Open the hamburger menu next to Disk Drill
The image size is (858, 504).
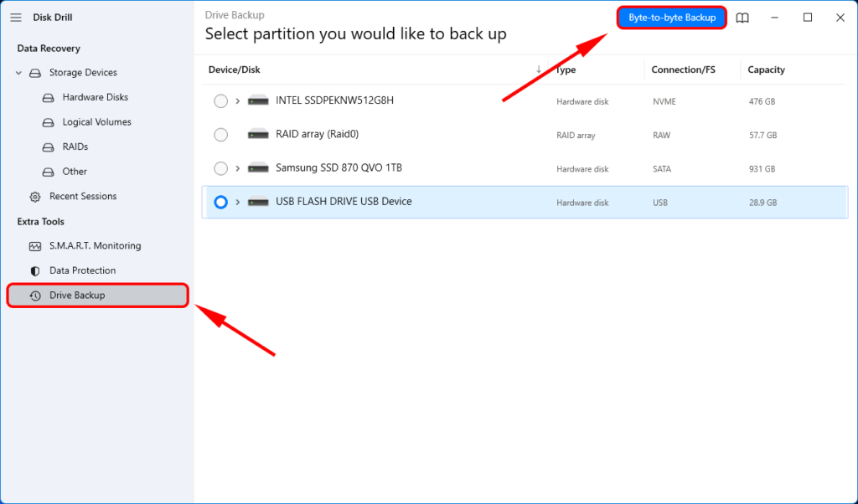[x=15, y=18]
